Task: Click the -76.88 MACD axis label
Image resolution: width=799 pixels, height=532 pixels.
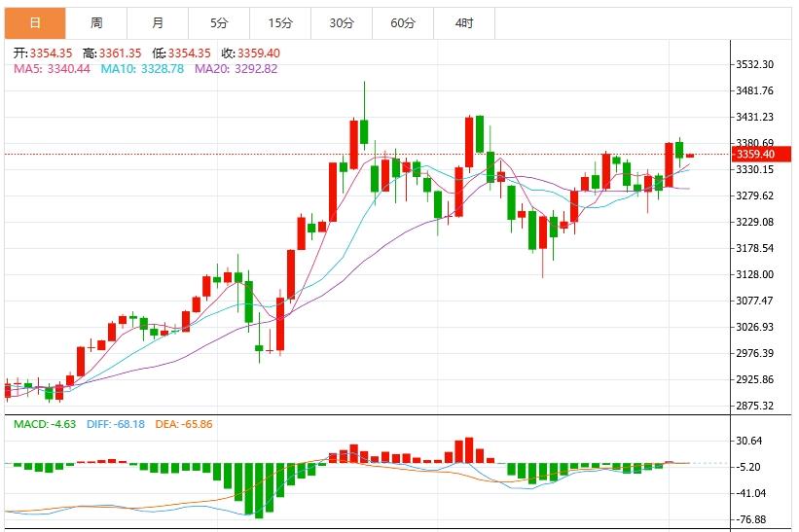Action: (x=754, y=519)
